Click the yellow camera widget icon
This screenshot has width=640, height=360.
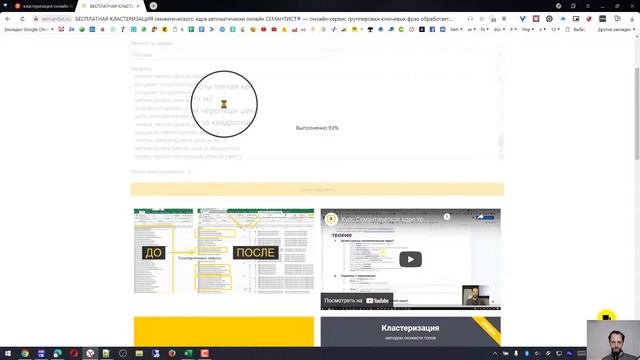(x=607, y=317)
